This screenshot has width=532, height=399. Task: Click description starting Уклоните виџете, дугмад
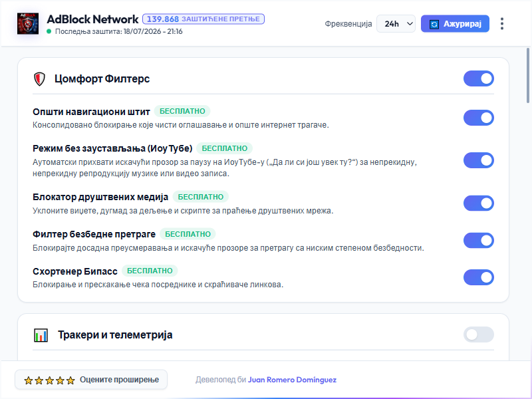[183, 211]
